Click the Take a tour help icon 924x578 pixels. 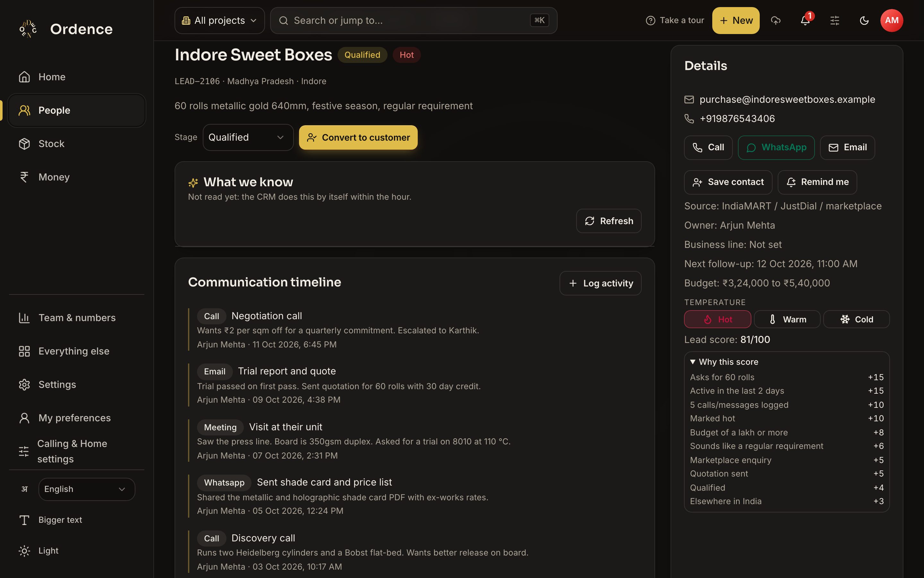[650, 20]
